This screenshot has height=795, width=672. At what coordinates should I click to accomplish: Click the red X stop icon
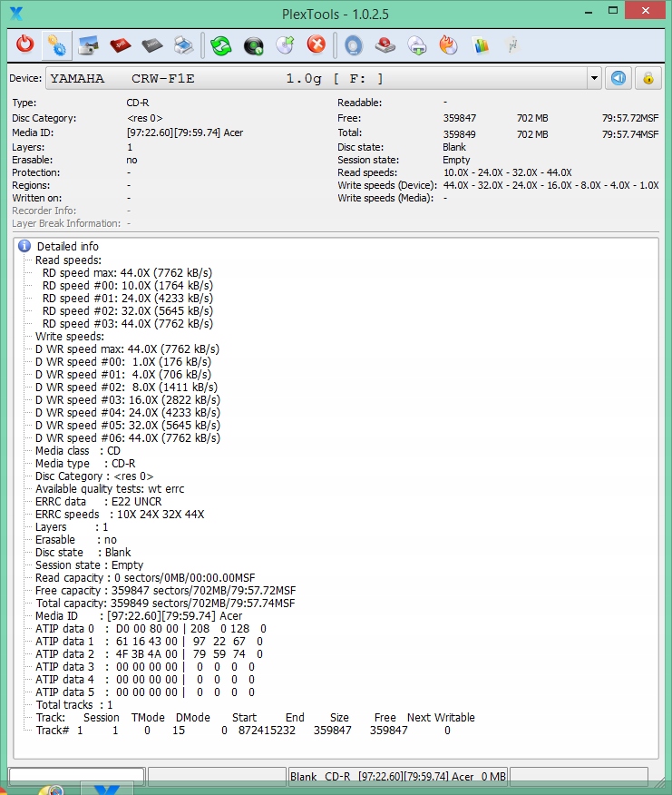tap(317, 45)
